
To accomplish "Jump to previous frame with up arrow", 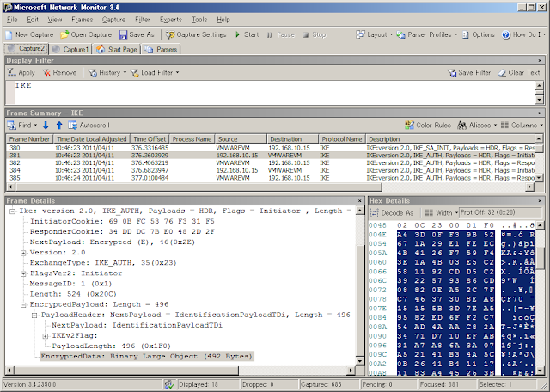I will [x=59, y=126].
